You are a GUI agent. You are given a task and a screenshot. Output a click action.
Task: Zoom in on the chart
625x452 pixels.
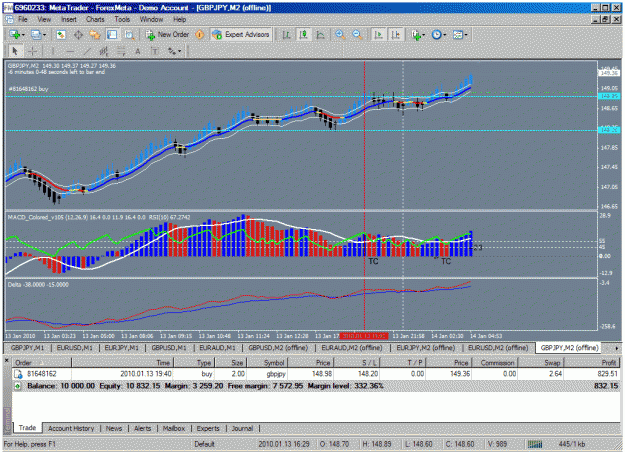click(340, 35)
